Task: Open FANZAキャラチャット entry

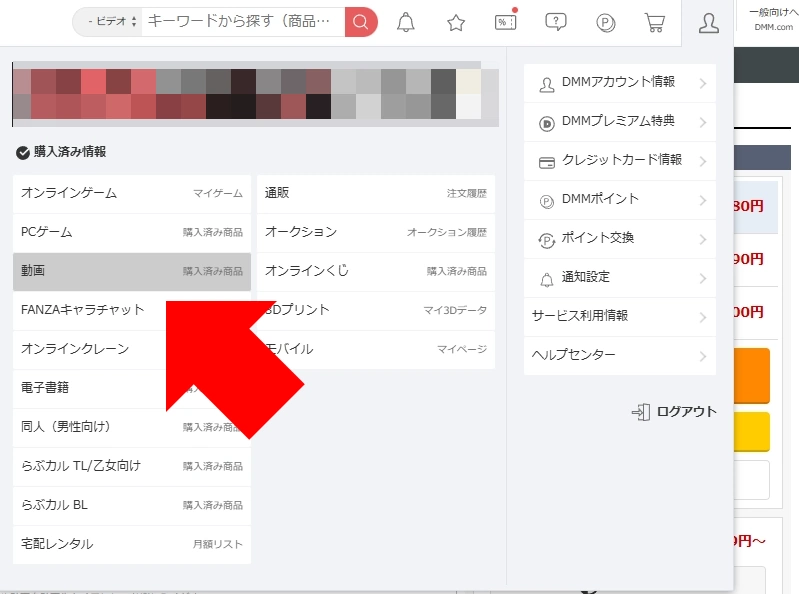Action: tap(132, 310)
